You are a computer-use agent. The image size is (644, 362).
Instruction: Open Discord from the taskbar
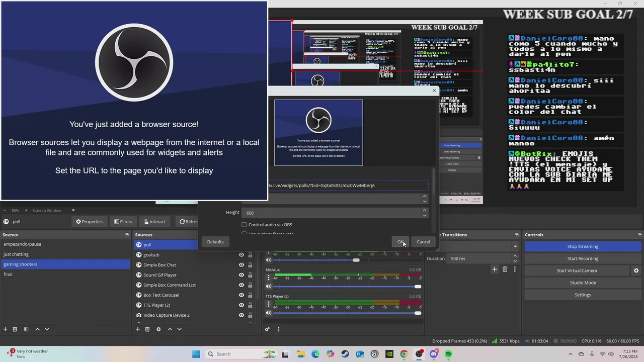(x=434, y=354)
